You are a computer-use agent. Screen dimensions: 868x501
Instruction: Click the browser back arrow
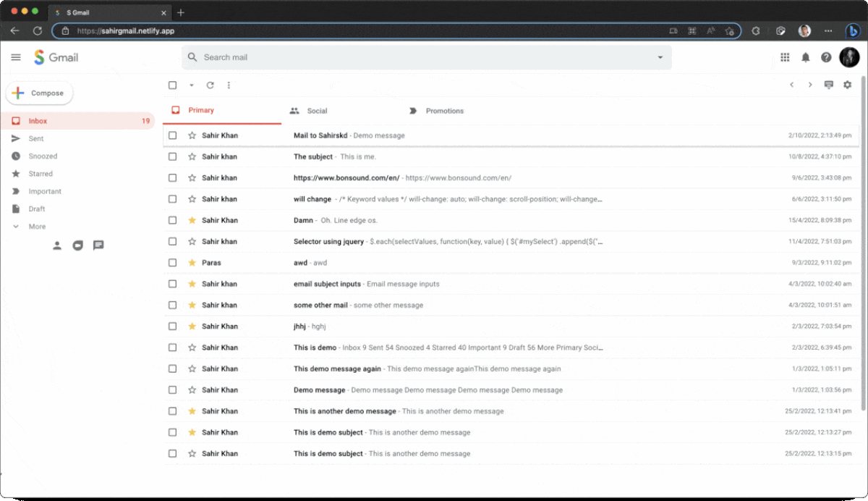[x=14, y=31]
